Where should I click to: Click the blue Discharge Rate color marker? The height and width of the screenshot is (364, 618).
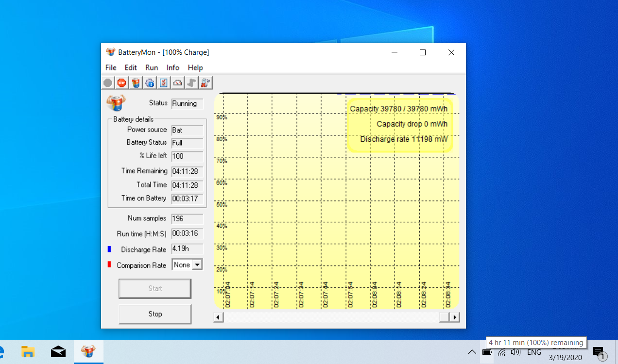point(109,249)
